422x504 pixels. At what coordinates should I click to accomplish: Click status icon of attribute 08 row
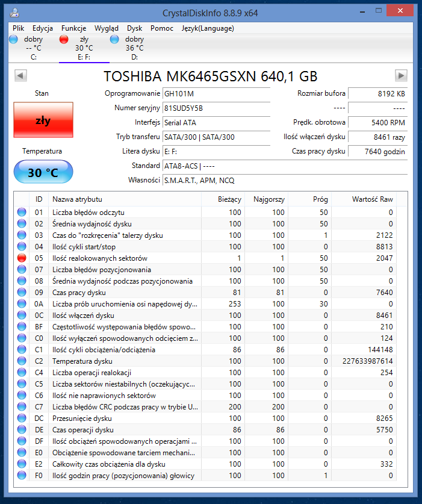click(x=22, y=281)
